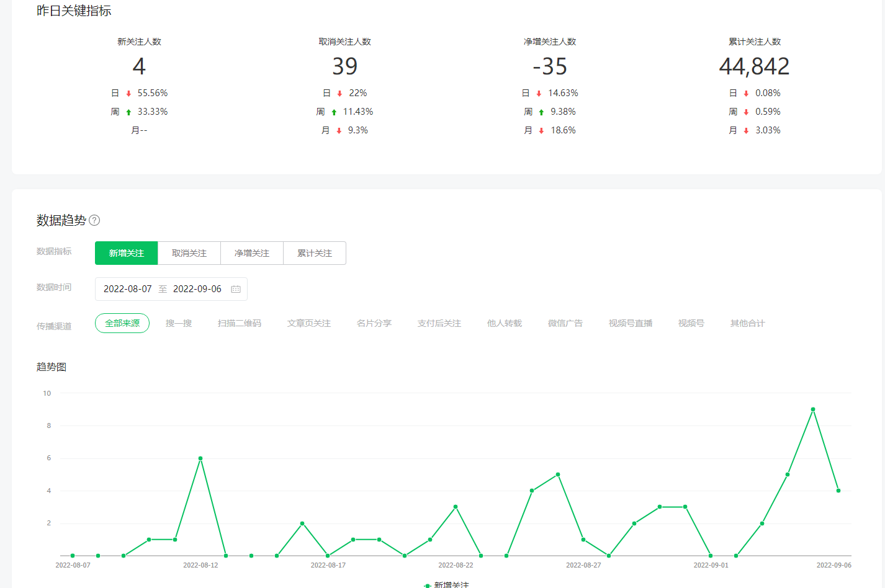Click the 2022-08-22 axis label

pyautogui.click(x=456, y=565)
